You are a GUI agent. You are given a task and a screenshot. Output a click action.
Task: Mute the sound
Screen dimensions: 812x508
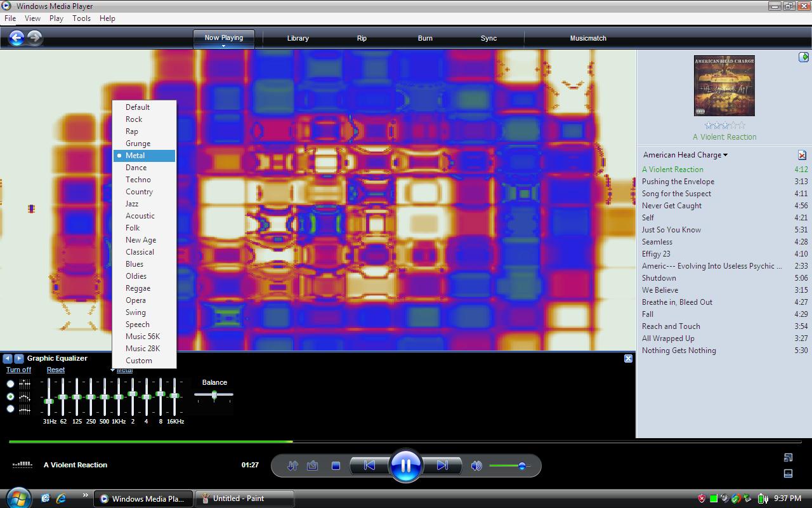tap(476, 465)
